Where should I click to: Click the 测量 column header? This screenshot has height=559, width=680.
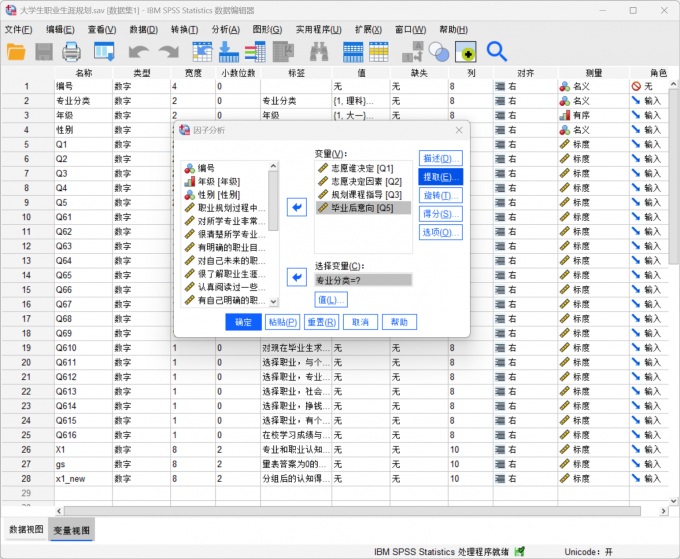pyautogui.click(x=594, y=73)
